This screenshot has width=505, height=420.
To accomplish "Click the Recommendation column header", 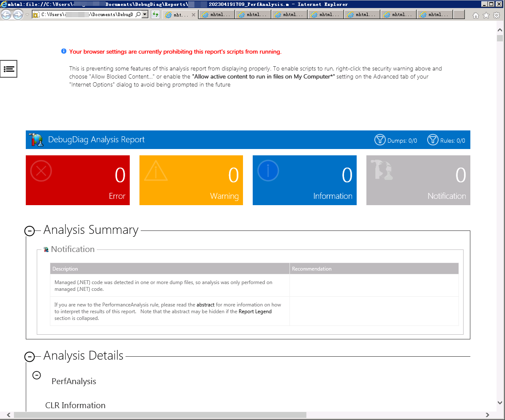I will pyautogui.click(x=374, y=268).
